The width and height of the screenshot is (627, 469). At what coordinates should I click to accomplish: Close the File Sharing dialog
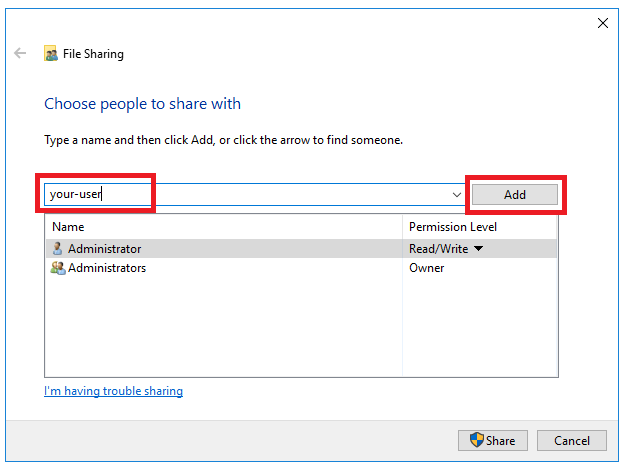click(x=603, y=23)
